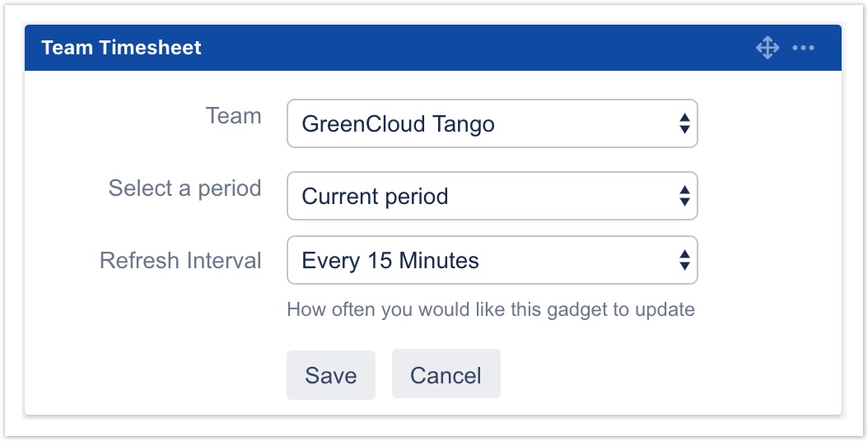Viewport: 868px width, 441px height.
Task: Click the Team field label
Action: point(233,116)
